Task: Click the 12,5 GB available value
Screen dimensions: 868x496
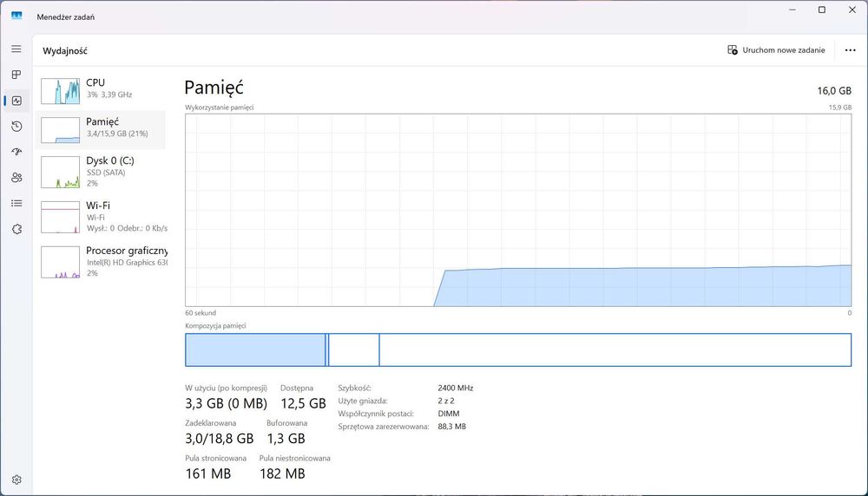Action: pyautogui.click(x=303, y=404)
